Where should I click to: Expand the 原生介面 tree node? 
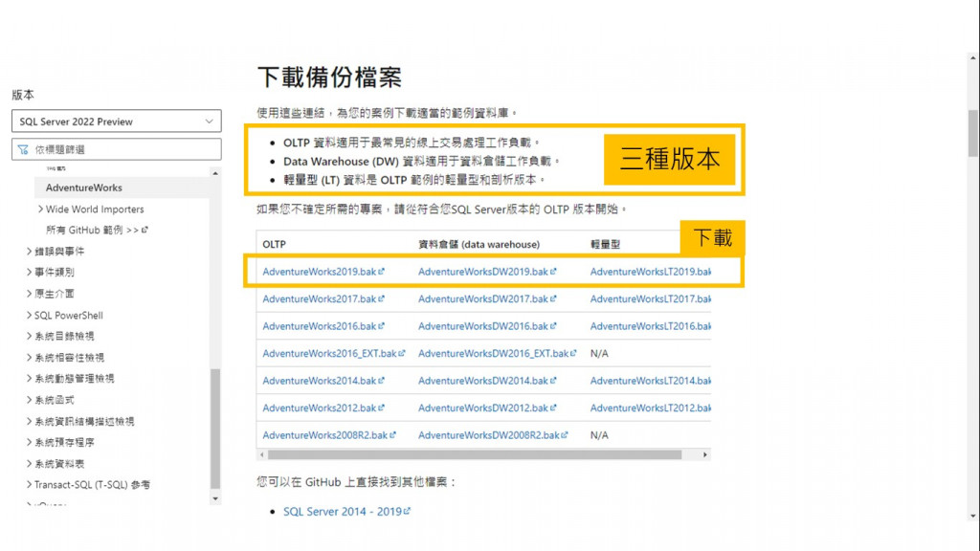point(29,293)
